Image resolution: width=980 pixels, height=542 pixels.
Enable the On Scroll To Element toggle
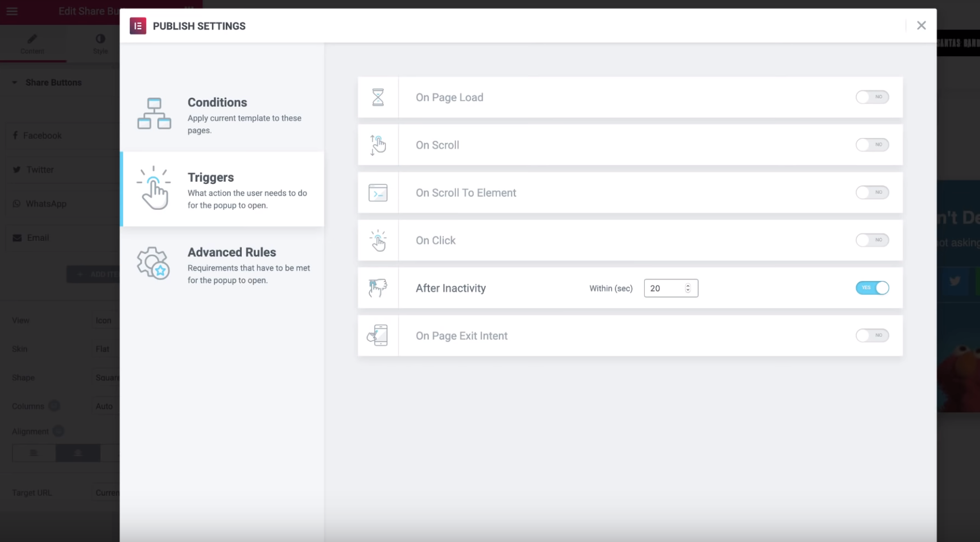tap(872, 193)
